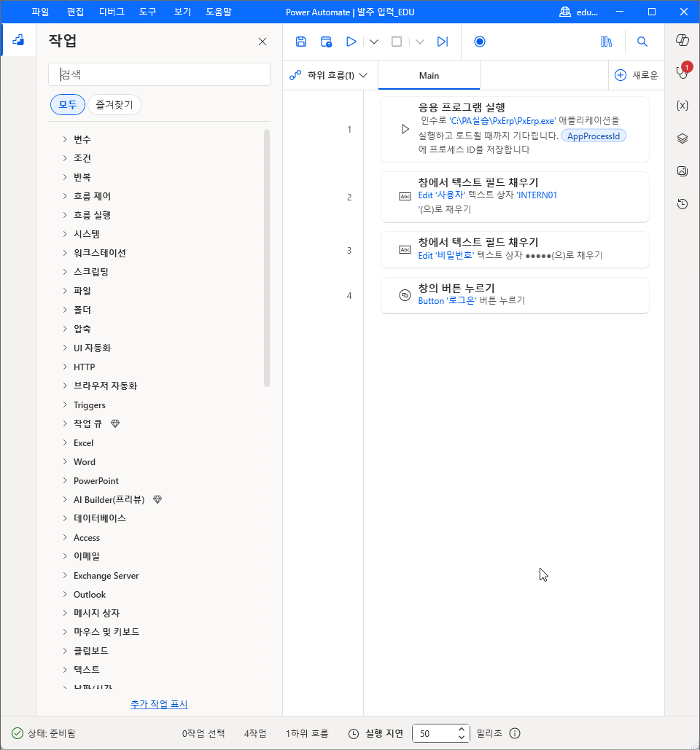Open the 보기 menu
The image size is (700, 750).
point(183,12)
